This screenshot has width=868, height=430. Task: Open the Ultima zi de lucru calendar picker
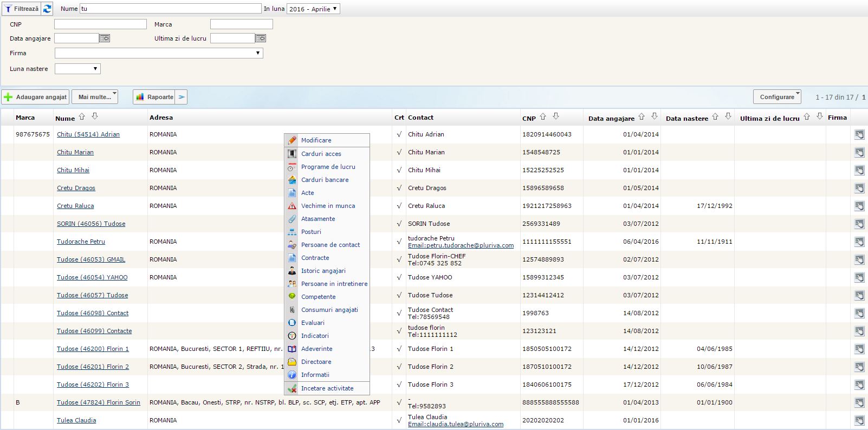pyautogui.click(x=261, y=38)
